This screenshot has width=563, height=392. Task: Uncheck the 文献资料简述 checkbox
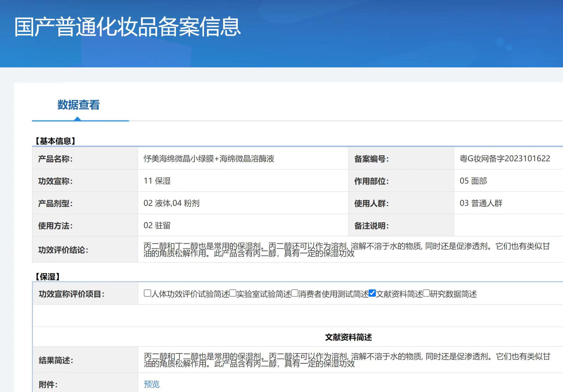(x=372, y=293)
